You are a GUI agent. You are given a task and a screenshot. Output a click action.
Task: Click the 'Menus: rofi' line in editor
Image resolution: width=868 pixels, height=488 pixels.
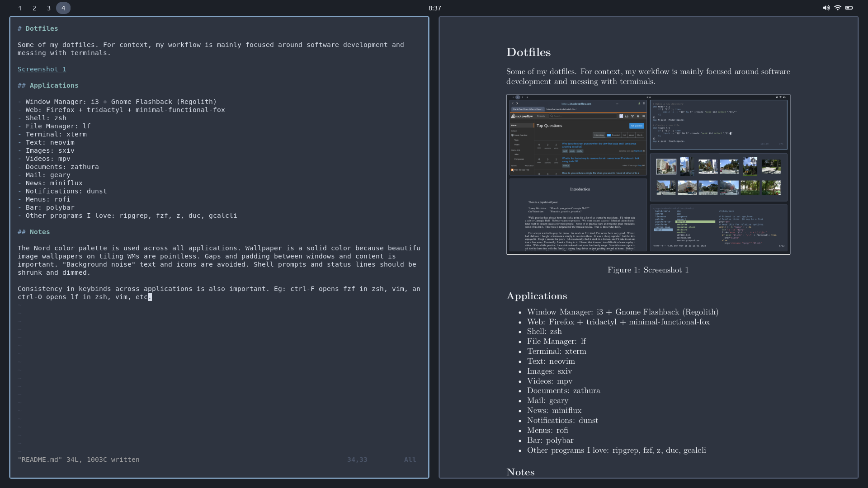pyautogui.click(x=44, y=199)
